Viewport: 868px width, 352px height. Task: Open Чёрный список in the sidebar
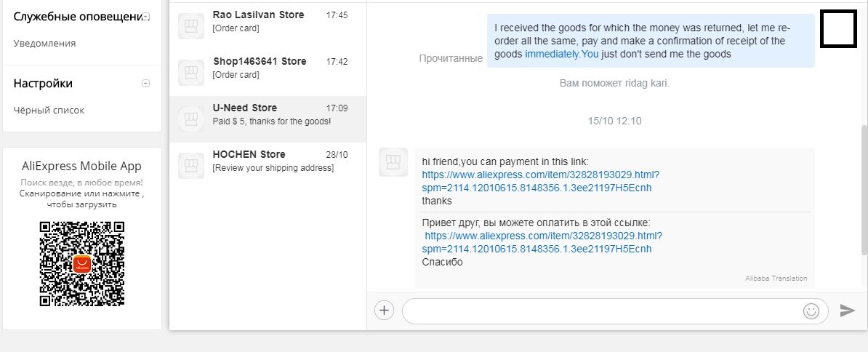[x=49, y=110]
